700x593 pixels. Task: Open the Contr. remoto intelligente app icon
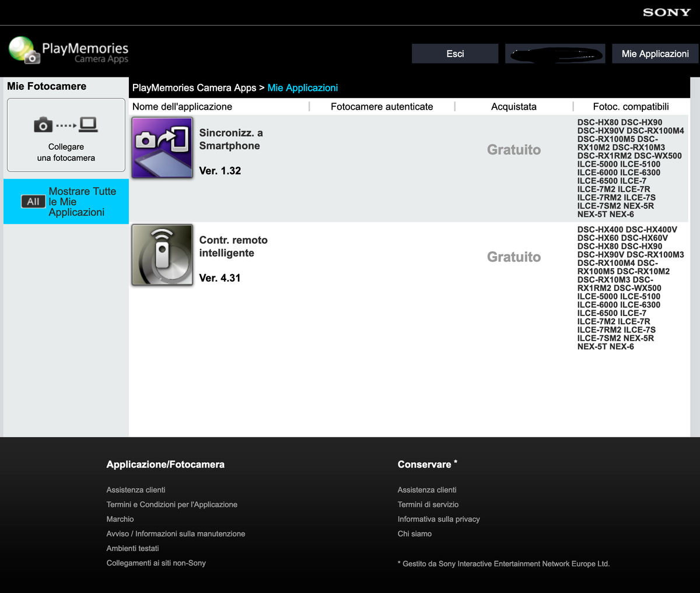pyautogui.click(x=162, y=255)
